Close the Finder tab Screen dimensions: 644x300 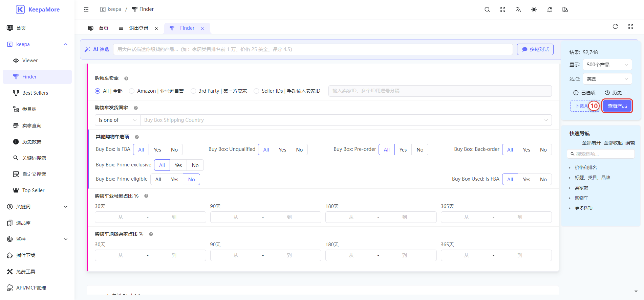[x=202, y=28]
